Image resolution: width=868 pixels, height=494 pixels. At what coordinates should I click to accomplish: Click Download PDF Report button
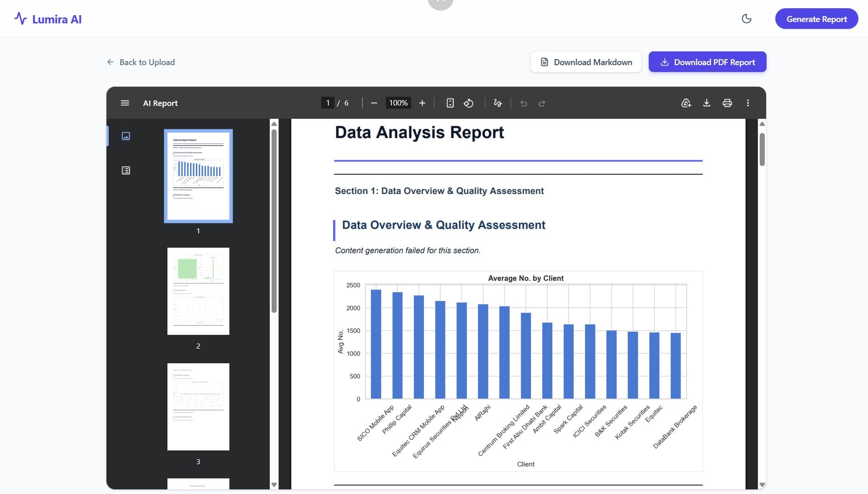point(707,62)
